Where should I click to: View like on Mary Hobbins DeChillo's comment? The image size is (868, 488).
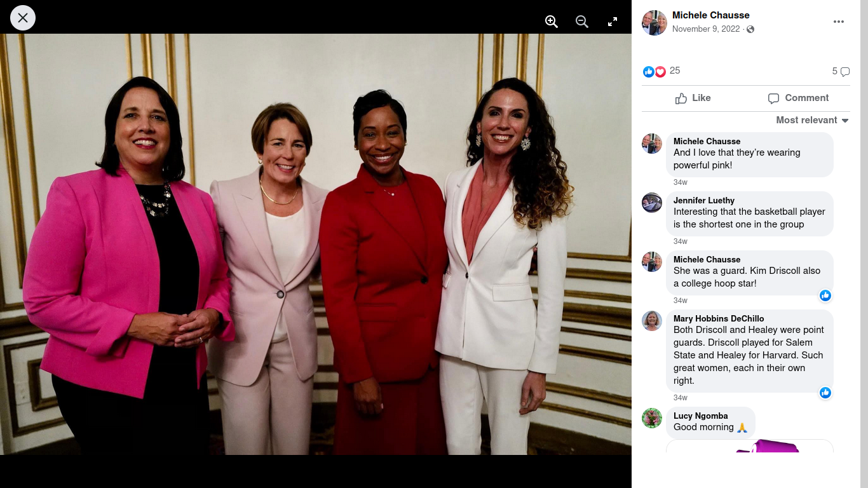pyautogui.click(x=825, y=393)
